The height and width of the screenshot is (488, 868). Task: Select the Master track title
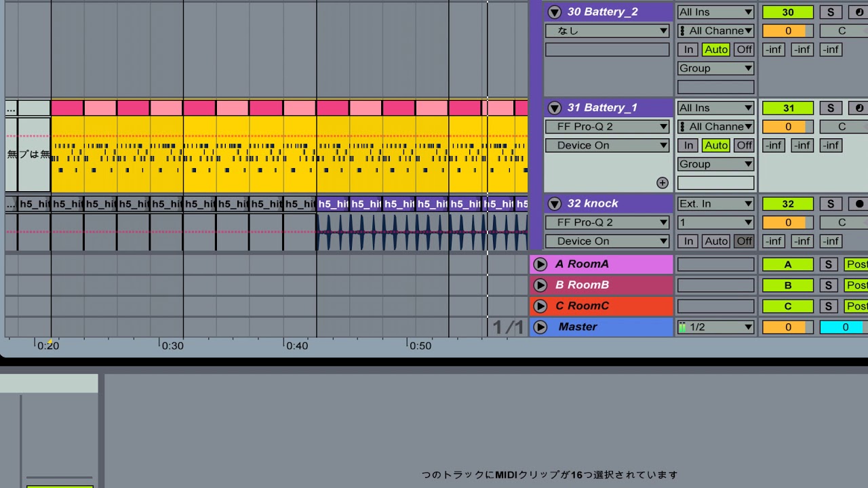click(578, 327)
